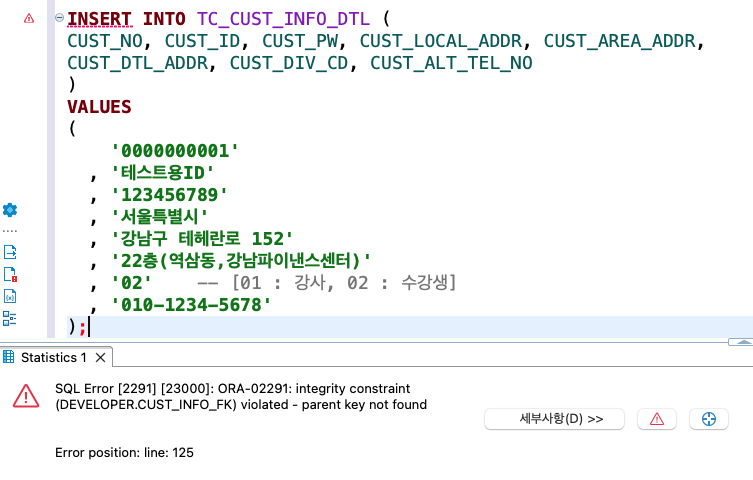
Task: Click the table name TC_CUST_INFO_DTL
Action: point(283,19)
